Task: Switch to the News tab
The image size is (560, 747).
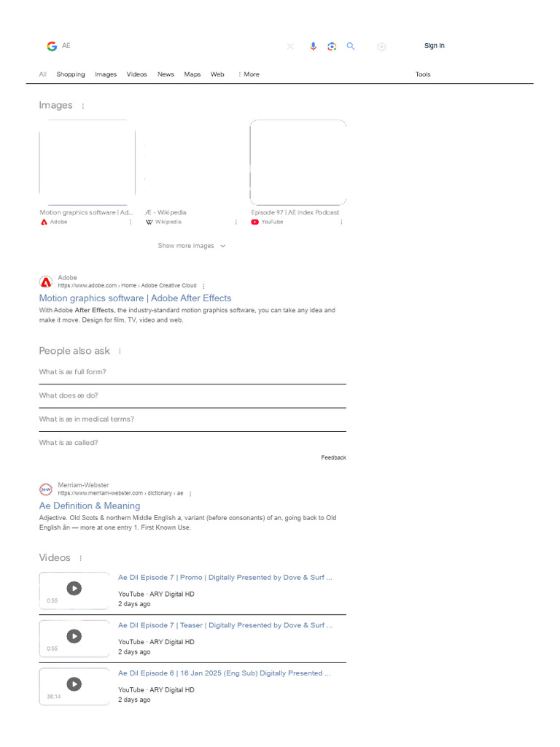Action: tap(166, 74)
